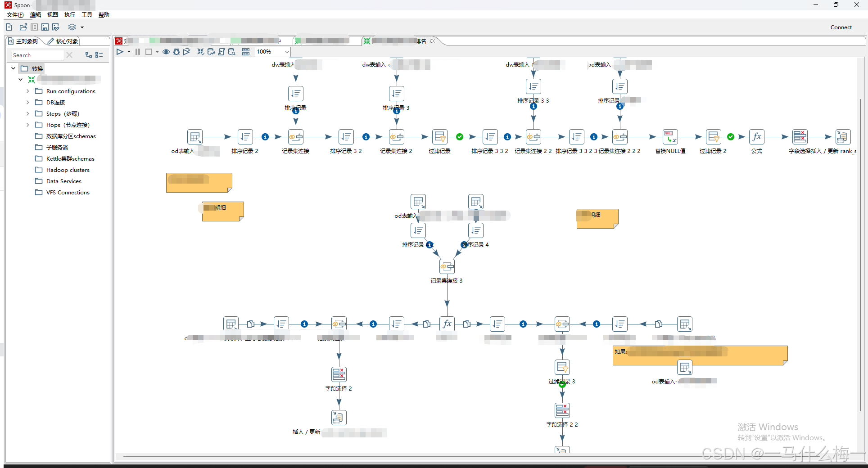
Task: Click the explore database icon
Action: click(x=232, y=52)
